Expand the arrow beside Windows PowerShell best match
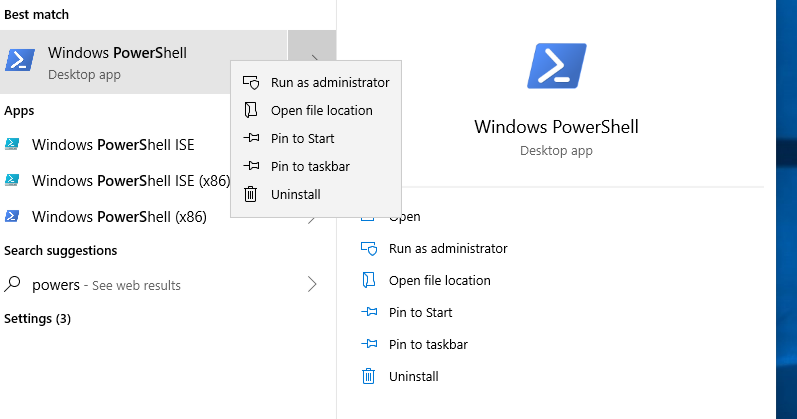The height and width of the screenshot is (419, 797). click(x=312, y=61)
